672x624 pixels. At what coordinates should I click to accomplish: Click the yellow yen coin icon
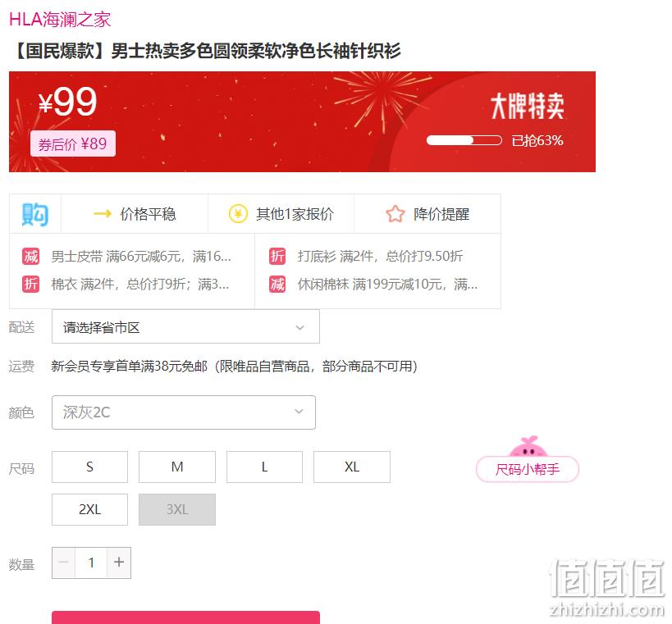click(238, 214)
